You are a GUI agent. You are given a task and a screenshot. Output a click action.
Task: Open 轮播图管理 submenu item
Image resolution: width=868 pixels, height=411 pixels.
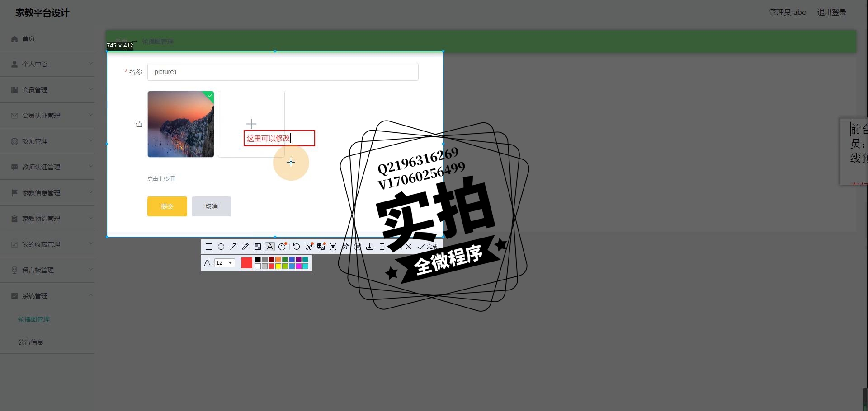[x=34, y=319]
